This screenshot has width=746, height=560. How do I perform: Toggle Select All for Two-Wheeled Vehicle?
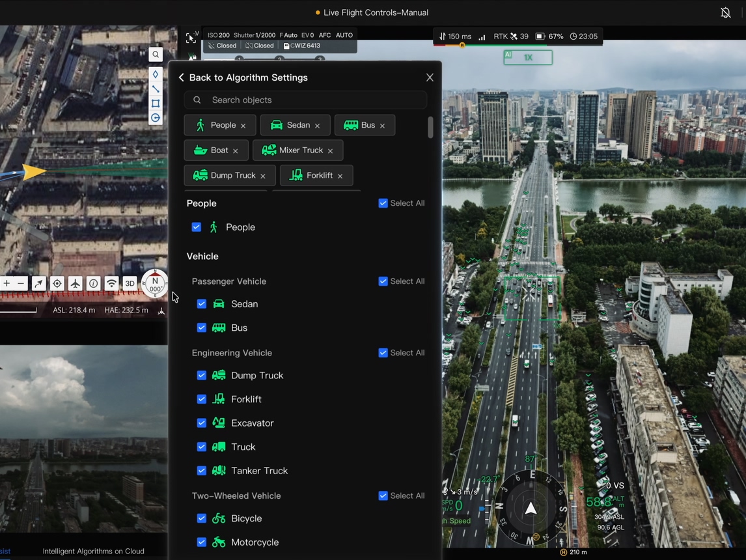[x=383, y=496]
